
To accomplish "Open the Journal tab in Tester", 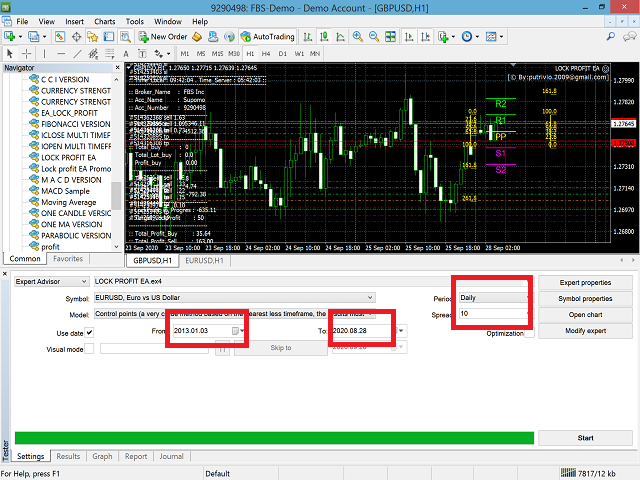I will click(x=171, y=456).
